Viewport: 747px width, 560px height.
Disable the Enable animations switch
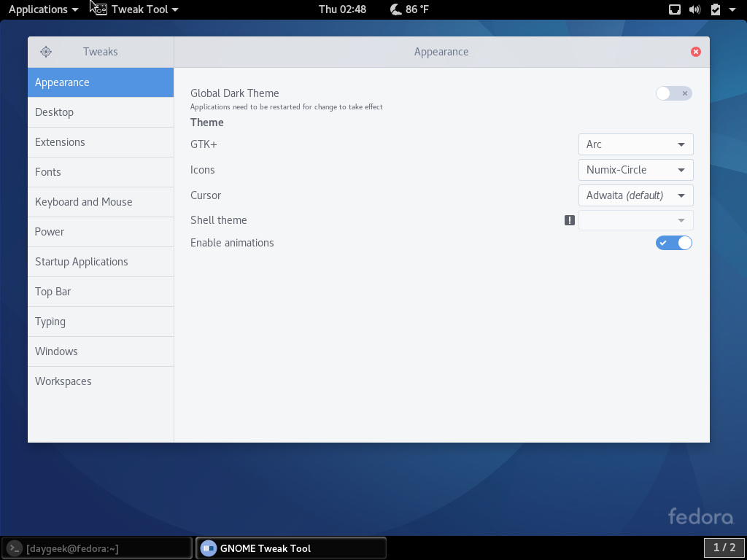tap(673, 243)
